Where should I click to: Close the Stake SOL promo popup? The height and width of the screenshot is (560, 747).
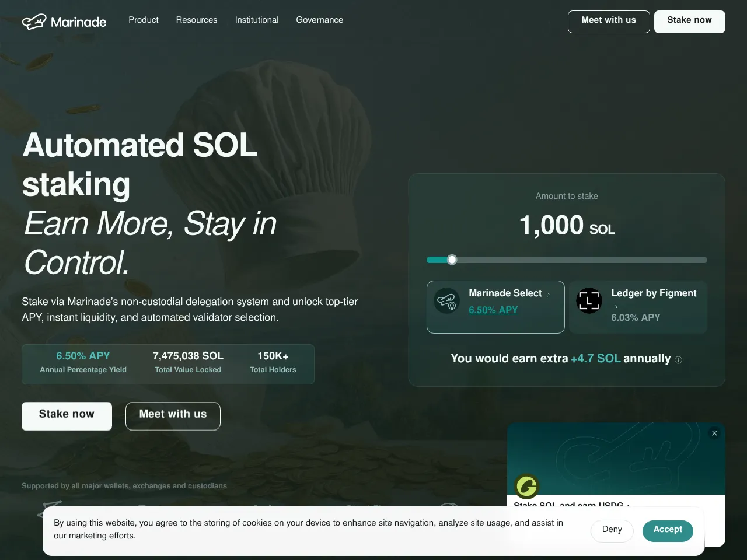[x=714, y=433]
